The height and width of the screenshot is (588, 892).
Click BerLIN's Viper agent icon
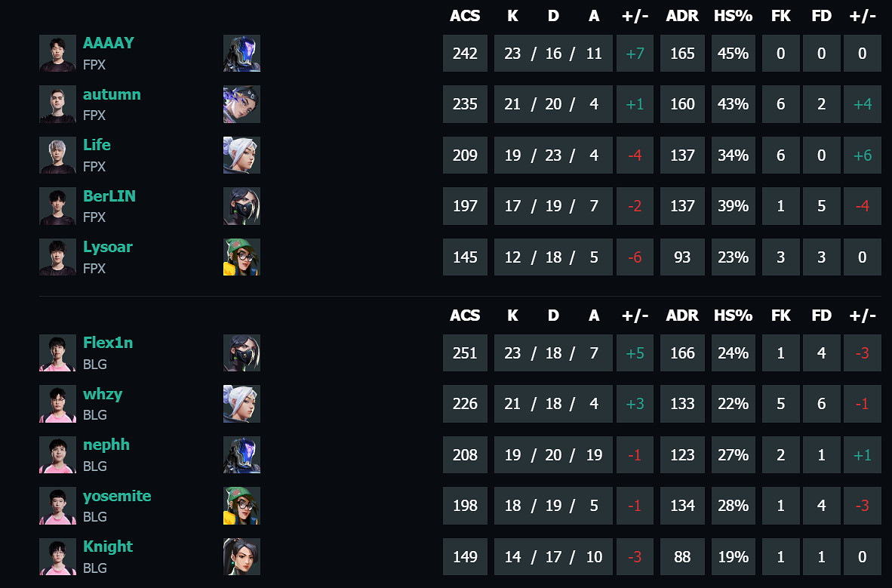pyautogui.click(x=241, y=205)
